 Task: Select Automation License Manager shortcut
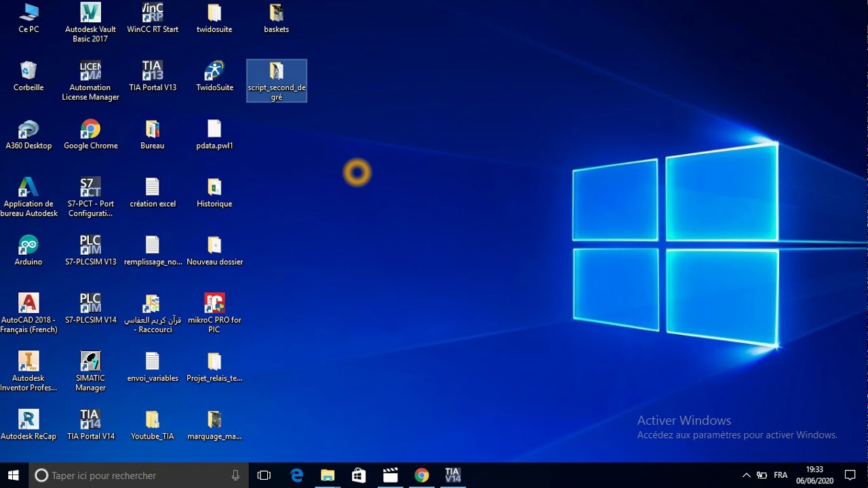coord(90,81)
